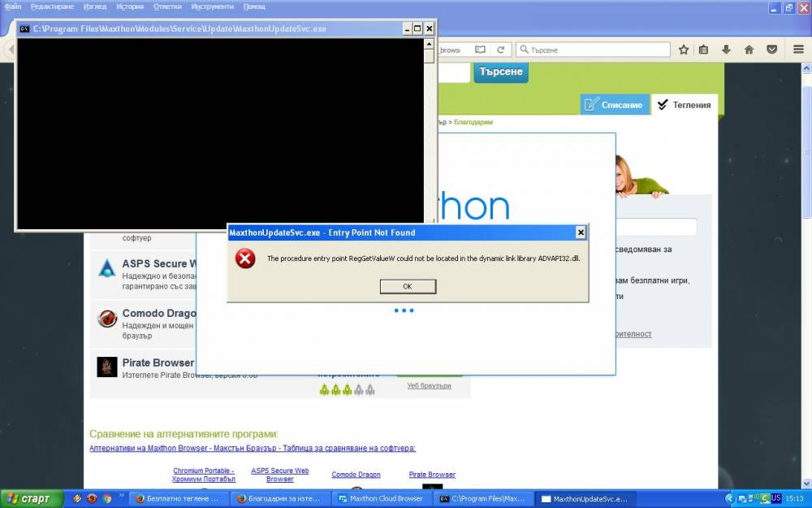Click OK in the Entry Point Not Found dialog

(x=408, y=286)
